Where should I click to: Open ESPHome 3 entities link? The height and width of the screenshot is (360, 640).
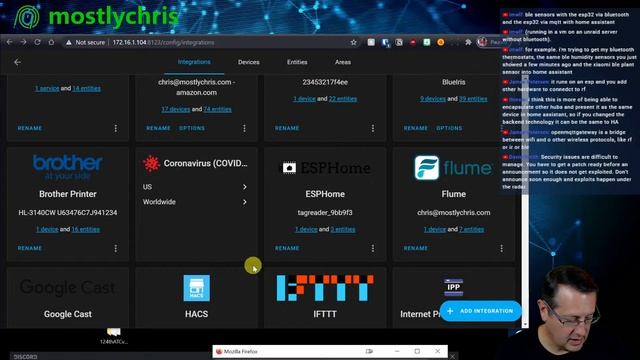pyautogui.click(x=343, y=229)
